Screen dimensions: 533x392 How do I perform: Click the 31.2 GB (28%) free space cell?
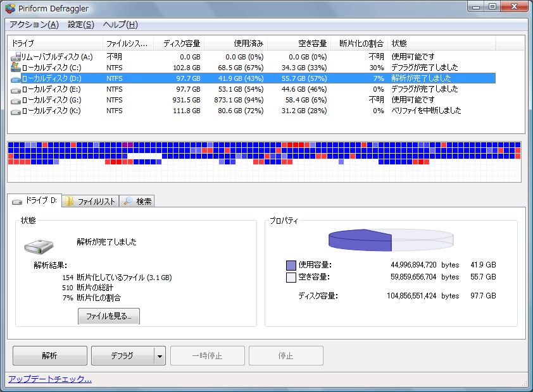pos(304,111)
